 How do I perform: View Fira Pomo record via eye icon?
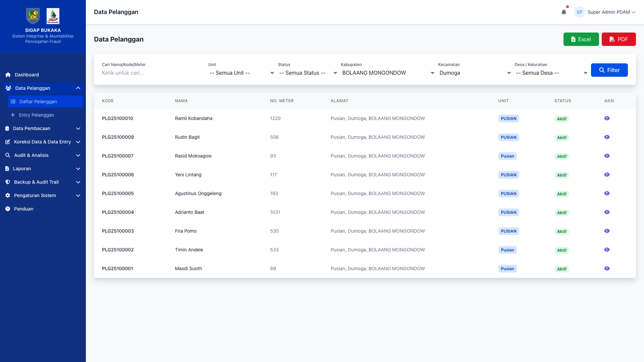pos(607,231)
